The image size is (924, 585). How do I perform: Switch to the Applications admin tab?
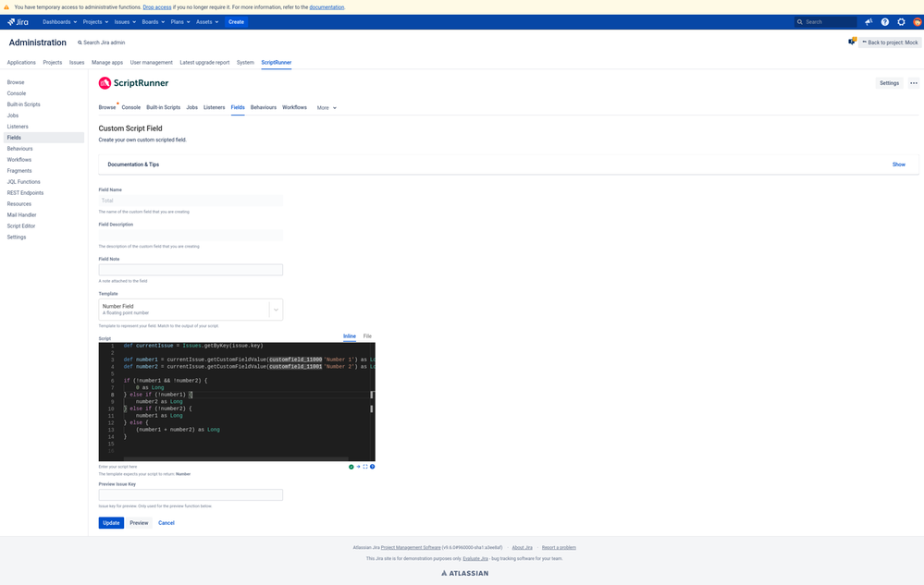coord(21,63)
